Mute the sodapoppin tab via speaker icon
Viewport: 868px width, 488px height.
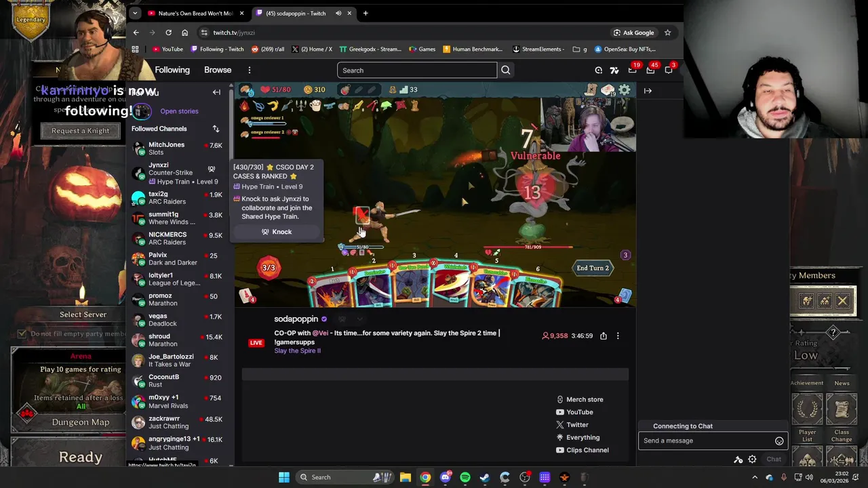click(338, 13)
